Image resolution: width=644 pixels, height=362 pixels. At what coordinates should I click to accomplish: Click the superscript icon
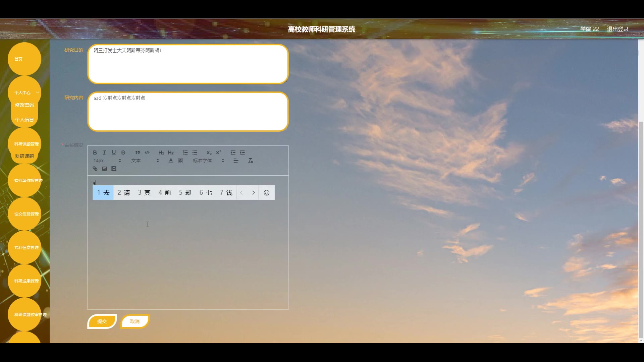(x=218, y=153)
